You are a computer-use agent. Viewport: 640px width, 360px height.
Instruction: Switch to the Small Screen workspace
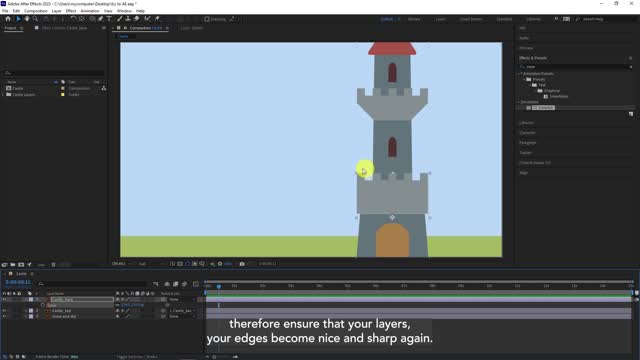[471, 19]
